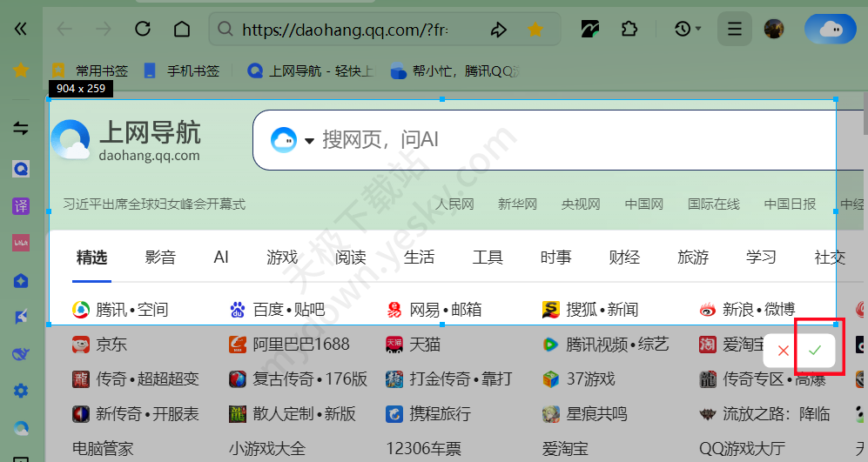Open the 腾讯视频·综艺 link
Image resolution: width=868 pixels, height=462 pixels.
(x=606, y=345)
